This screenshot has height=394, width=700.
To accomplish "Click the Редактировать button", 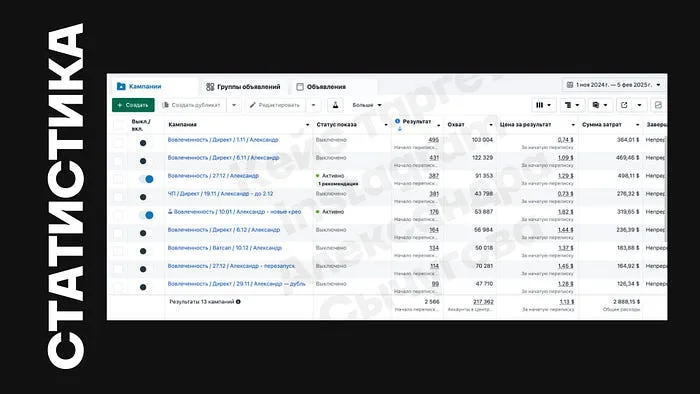I will point(275,105).
